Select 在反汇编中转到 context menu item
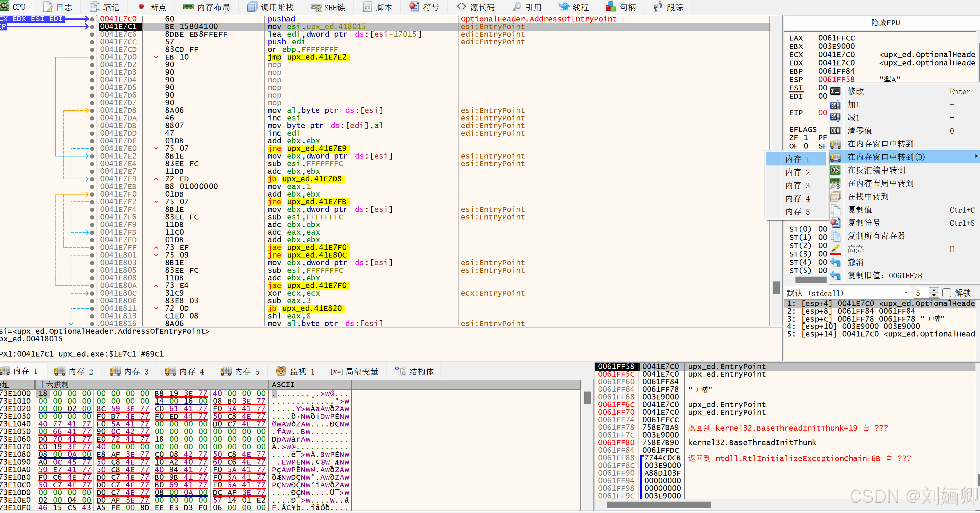The image size is (980, 513). 876,170
